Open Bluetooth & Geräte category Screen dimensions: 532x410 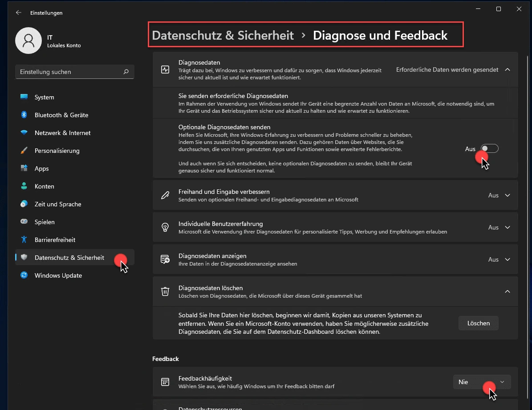click(75, 115)
